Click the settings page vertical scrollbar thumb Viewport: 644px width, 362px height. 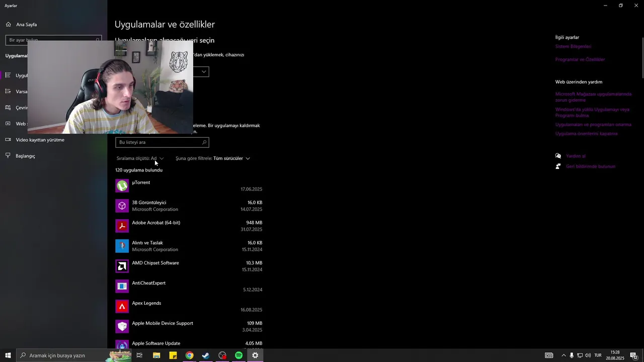[642, 58]
